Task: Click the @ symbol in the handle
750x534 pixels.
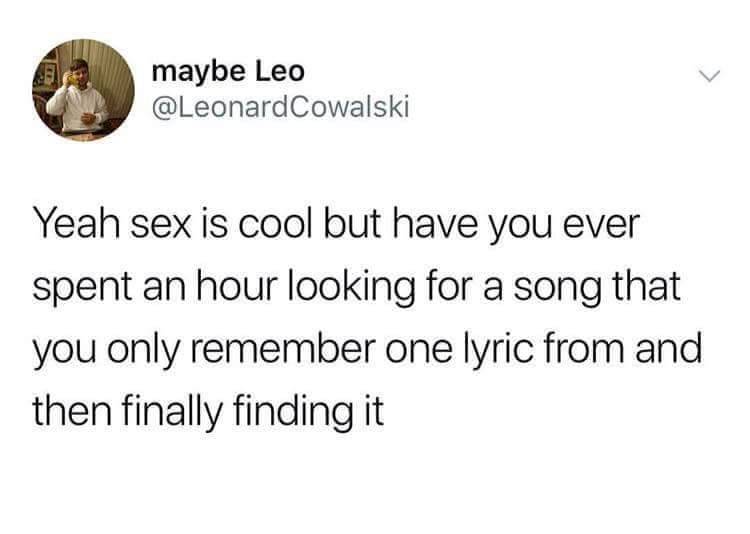Action: pos(163,108)
